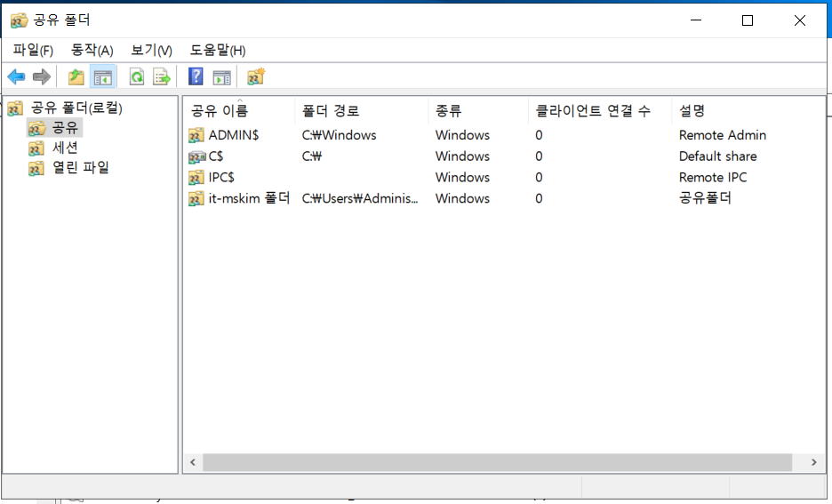Click the gray forward arrow

click(42, 77)
